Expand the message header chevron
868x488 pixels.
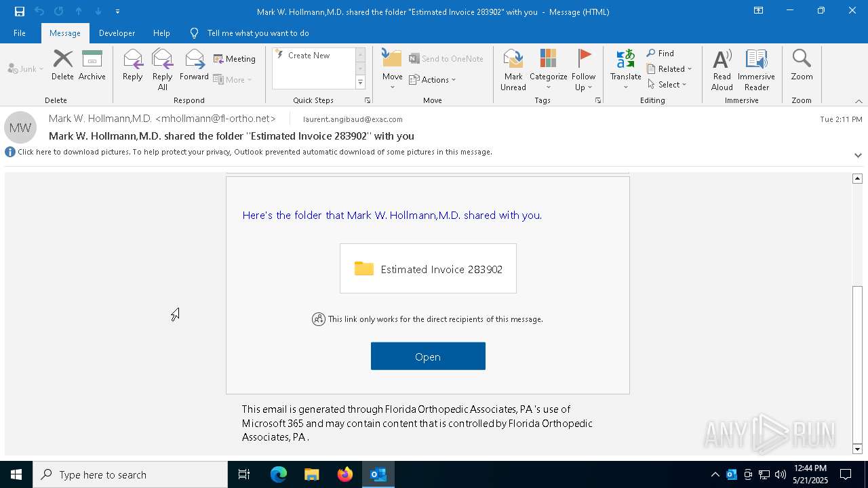(x=858, y=155)
